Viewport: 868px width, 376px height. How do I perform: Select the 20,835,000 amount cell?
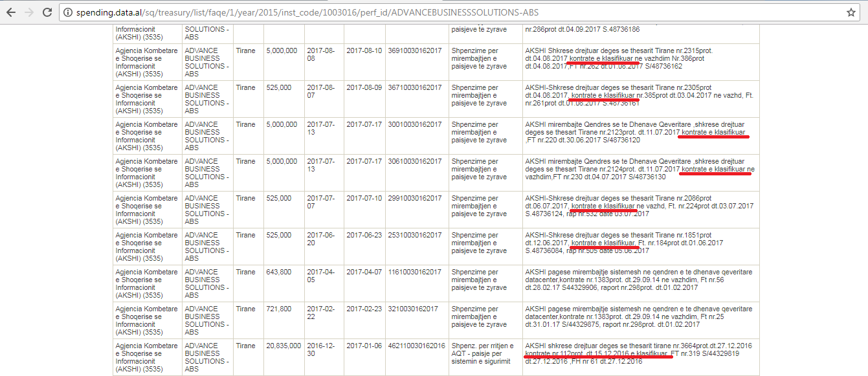click(x=282, y=346)
